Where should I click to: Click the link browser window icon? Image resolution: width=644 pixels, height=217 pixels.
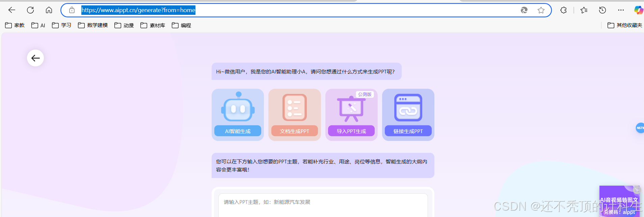(408, 107)
